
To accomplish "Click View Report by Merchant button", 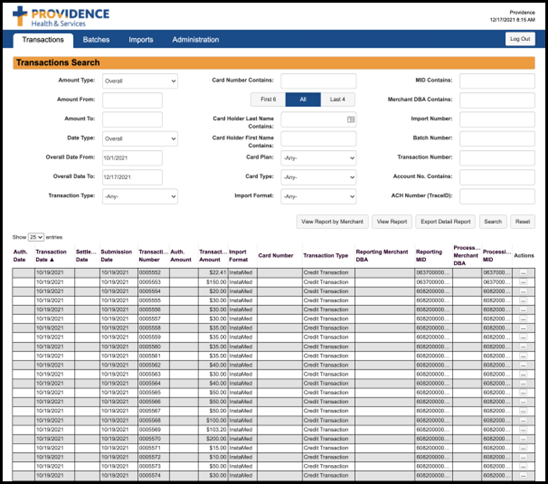I will pos(332,222).
